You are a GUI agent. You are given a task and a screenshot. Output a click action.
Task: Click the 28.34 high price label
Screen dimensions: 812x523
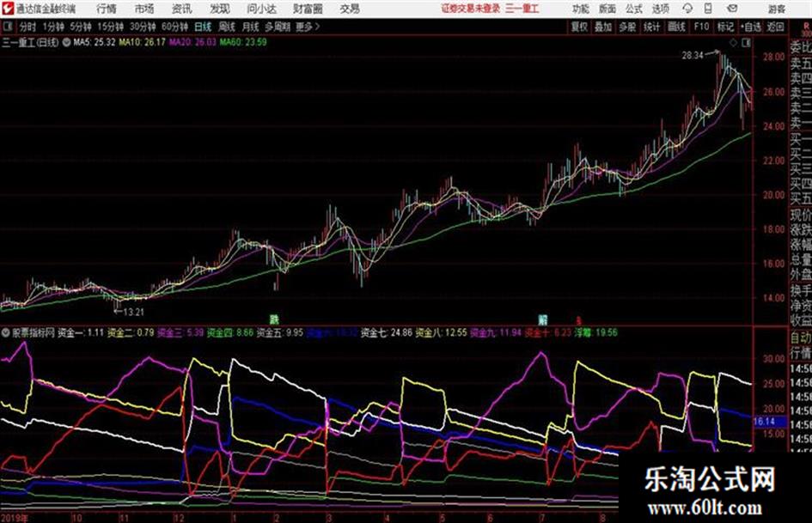coord(693,56)
